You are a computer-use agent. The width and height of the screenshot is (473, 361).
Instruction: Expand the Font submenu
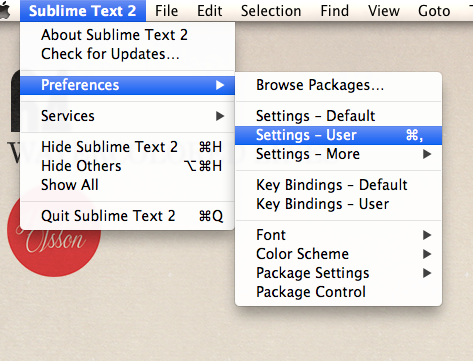pos(338,235)
